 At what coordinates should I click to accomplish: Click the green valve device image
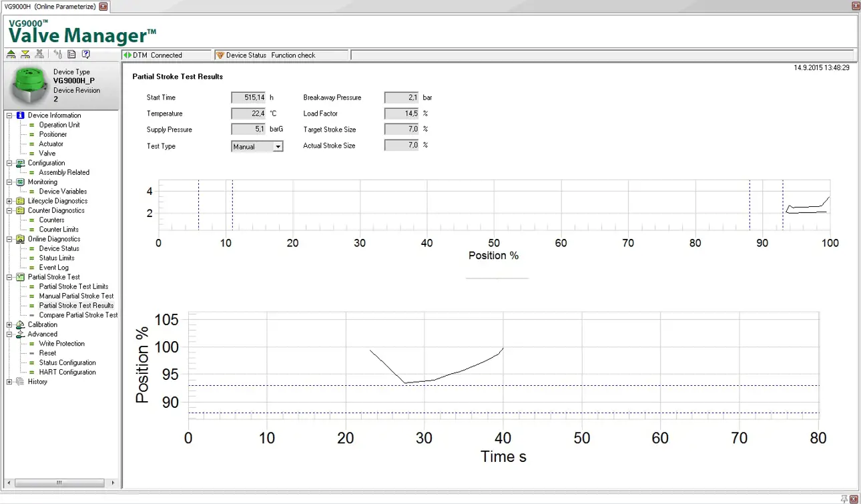point(29,84)
